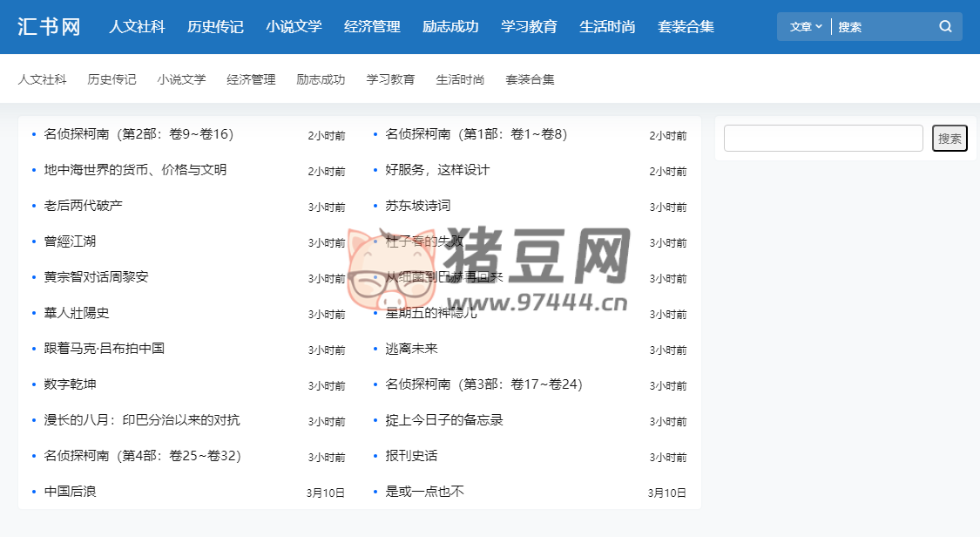Click the magnifier search icon in header

pyautogui.click(x=945, y=26)
